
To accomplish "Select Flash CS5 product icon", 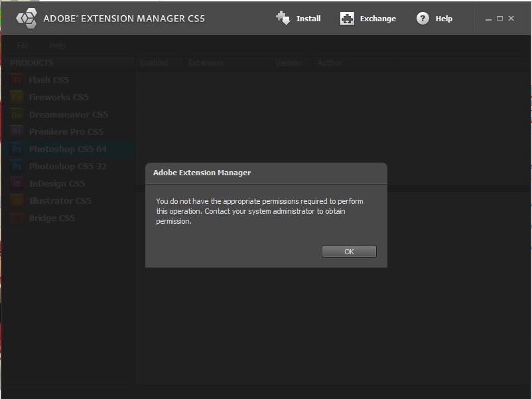I will click(x=17, y=80).
